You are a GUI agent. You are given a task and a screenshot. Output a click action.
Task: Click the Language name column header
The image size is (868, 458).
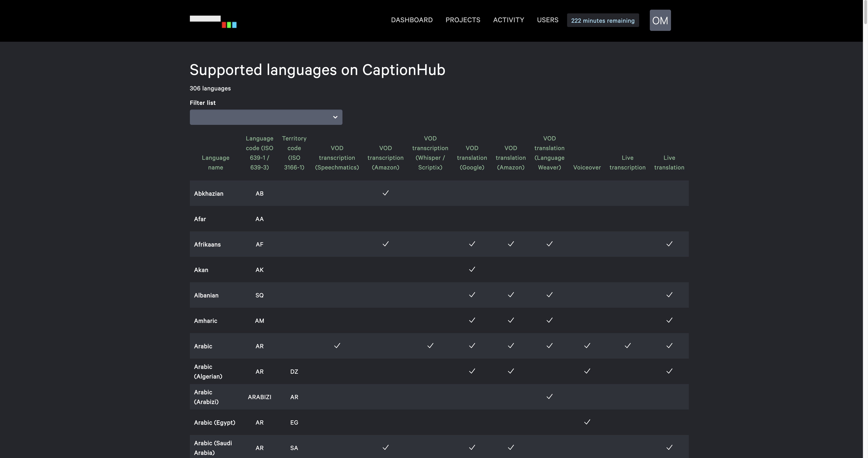[x=215, y=163]
